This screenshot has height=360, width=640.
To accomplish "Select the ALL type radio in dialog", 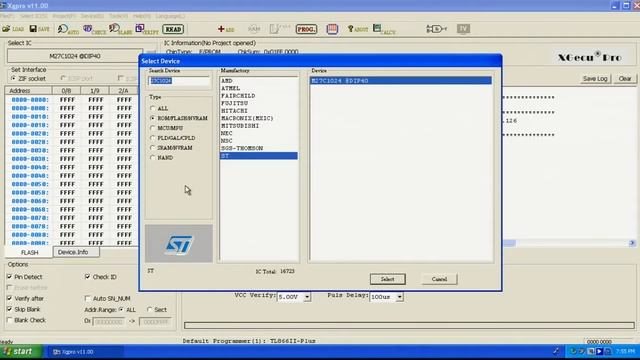I will (153, 108).
